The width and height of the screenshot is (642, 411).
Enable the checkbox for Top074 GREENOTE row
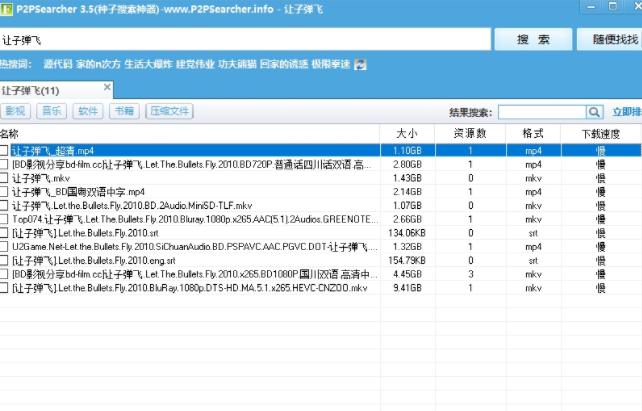tap(4, 219)
